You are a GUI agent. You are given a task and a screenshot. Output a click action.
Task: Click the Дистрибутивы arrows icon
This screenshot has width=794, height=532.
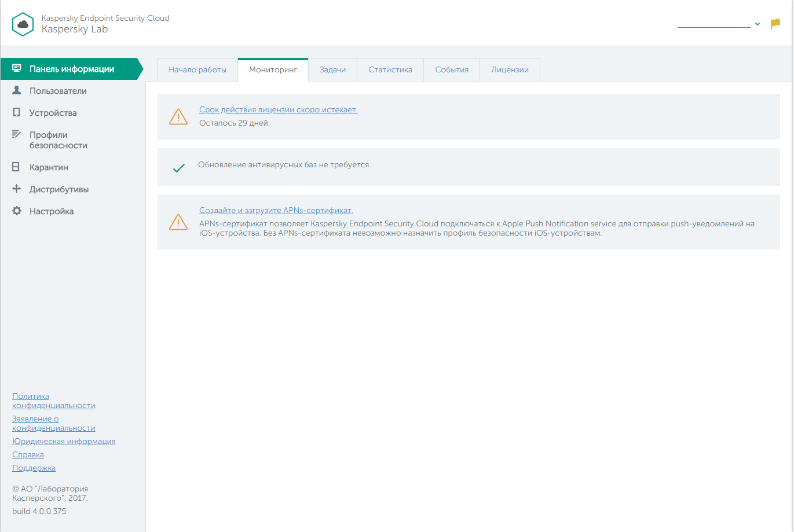17,189
